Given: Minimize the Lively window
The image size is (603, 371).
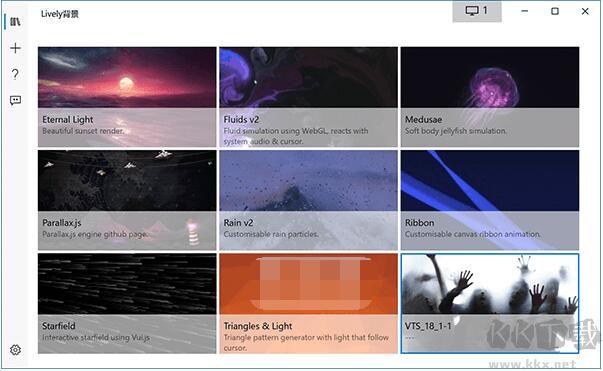Looking at the screenshot, I should click(525, 11).
